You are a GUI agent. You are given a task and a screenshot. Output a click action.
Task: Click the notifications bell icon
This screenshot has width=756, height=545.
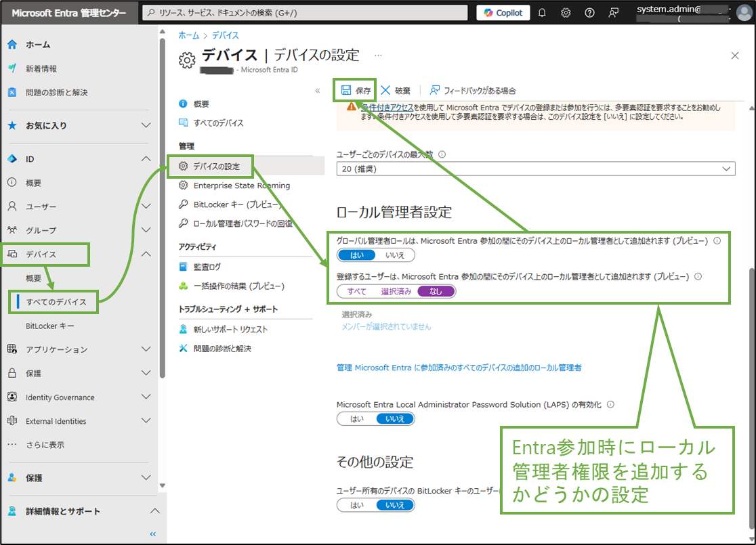(542, 13)
